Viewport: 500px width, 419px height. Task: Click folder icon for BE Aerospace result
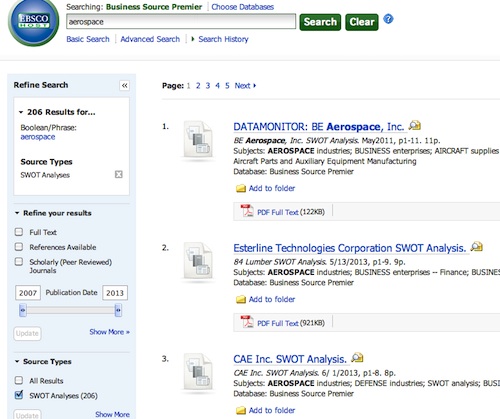pyautogui.click(x=241, y=189)
